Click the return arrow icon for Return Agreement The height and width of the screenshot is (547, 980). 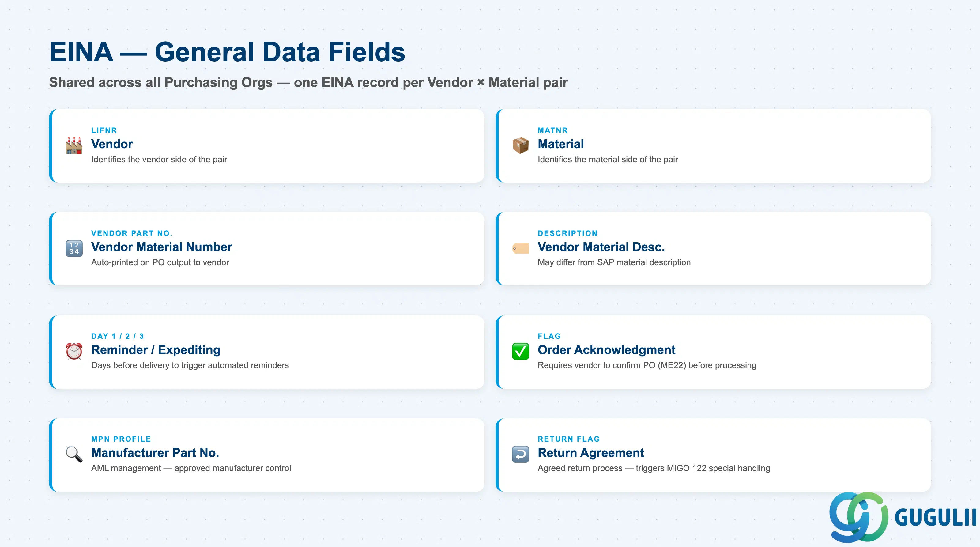(520, 454)
